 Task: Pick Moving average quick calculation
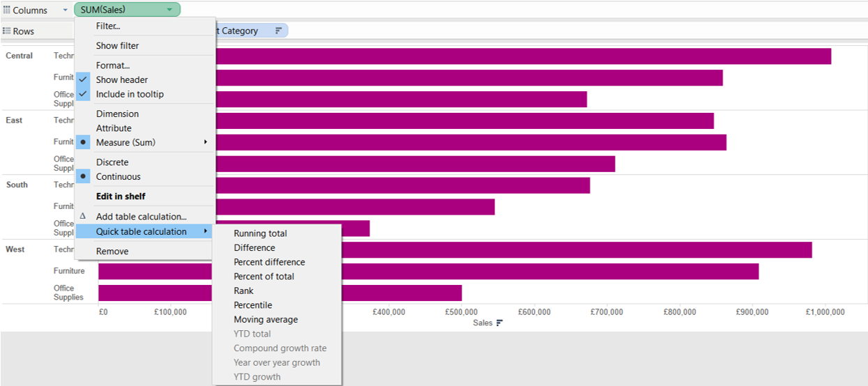point(266,320)
